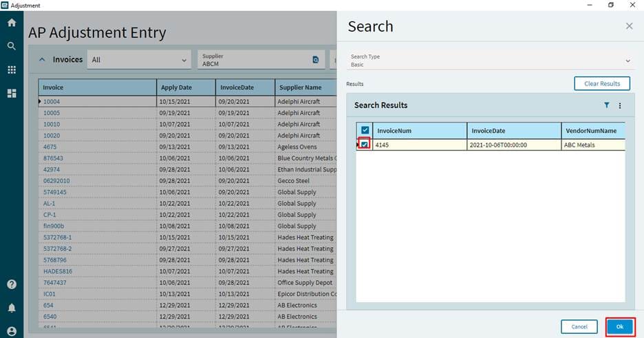Open invoice link 42974
The image size is (644, 338).
(52, 169)
